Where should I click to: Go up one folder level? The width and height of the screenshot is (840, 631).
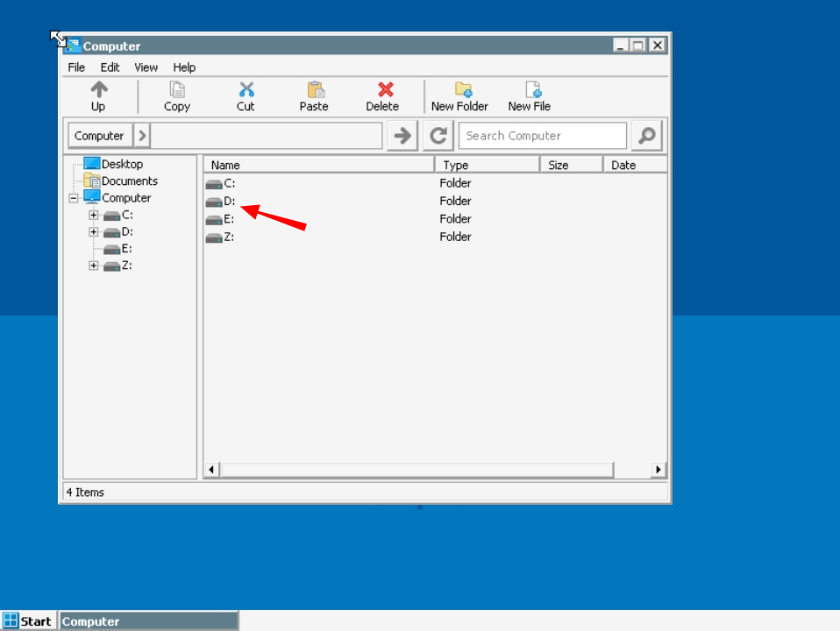point(98,96)
